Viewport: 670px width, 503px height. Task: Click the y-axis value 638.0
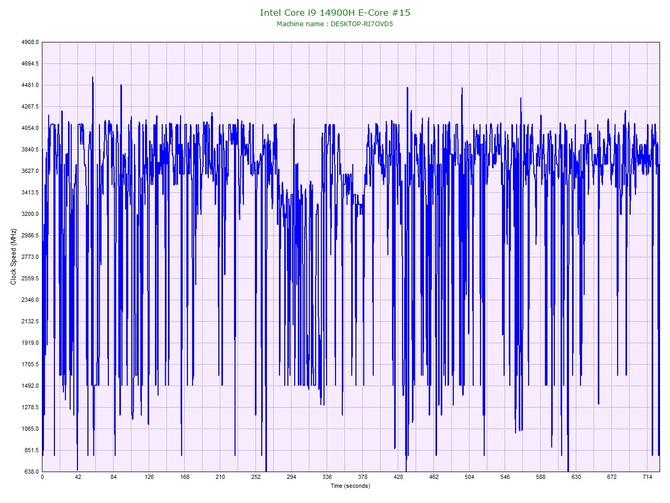[x=31, y=472]
